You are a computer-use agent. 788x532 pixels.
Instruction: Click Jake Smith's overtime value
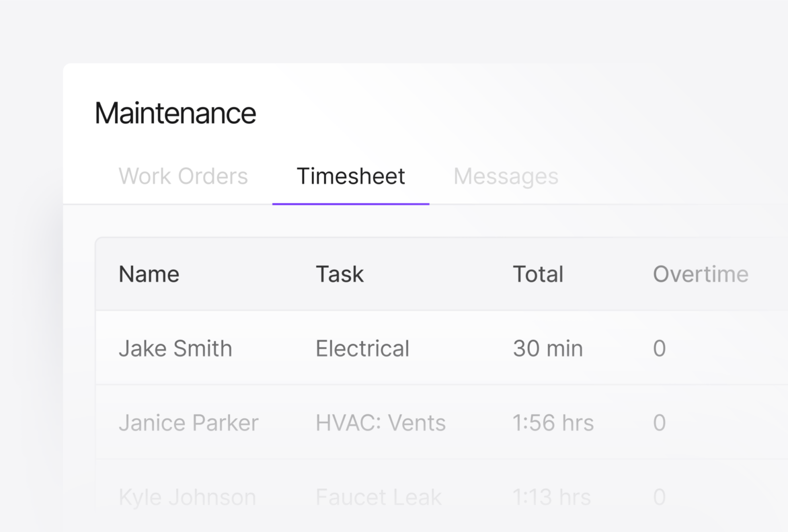[x=659, y=348]
